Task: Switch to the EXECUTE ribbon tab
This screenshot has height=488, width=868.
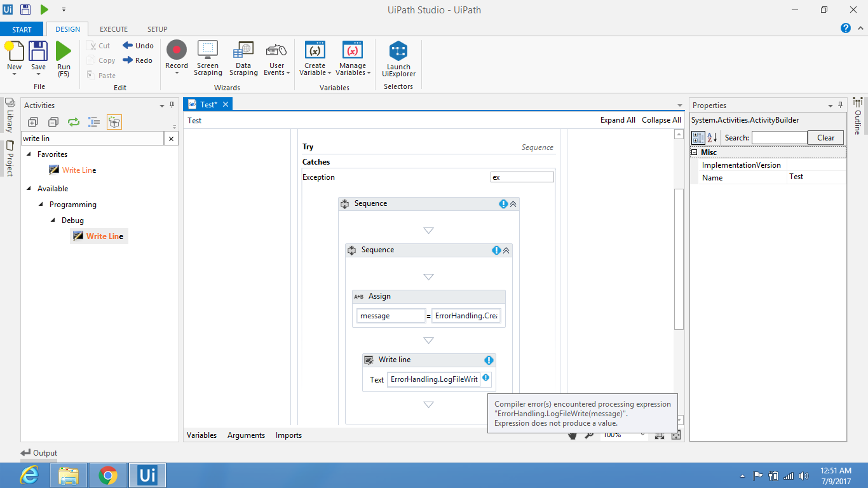Action: [x=114, y=29]
